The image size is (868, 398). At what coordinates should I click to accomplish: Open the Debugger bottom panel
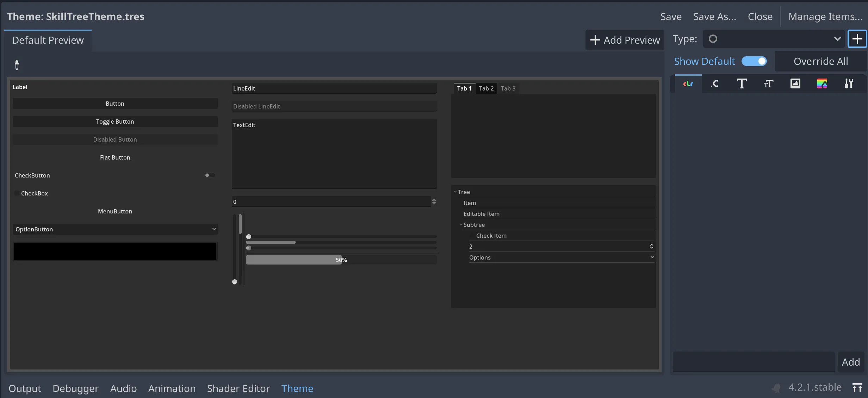click(75, 388)
